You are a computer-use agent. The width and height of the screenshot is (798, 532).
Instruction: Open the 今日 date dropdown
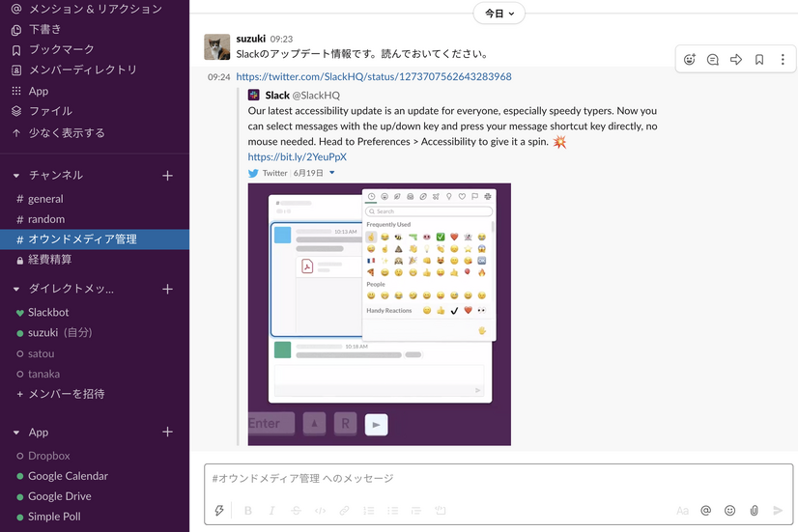(499, 14)
